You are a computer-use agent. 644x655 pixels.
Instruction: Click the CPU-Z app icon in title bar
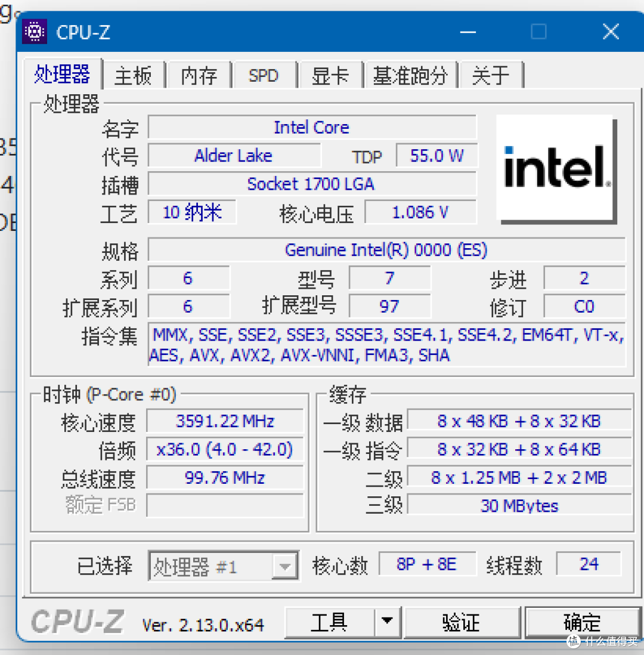[x=34, y=32]
